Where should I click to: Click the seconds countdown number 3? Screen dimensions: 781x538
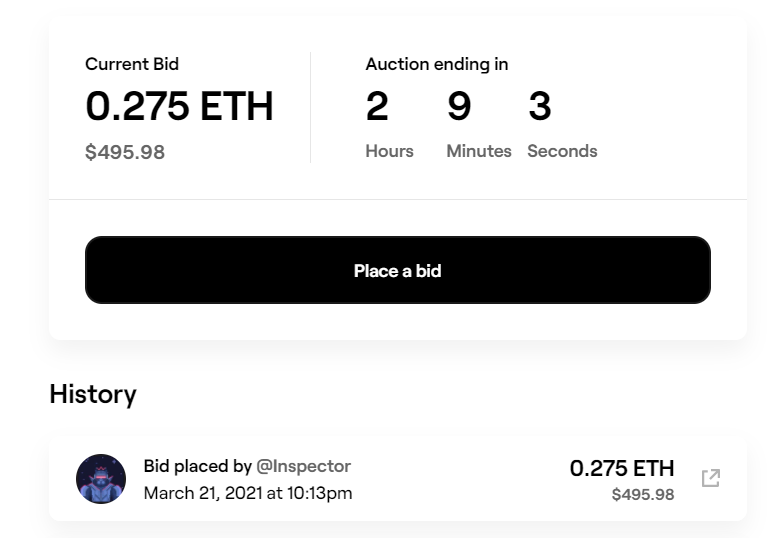[x=540, y=106]
